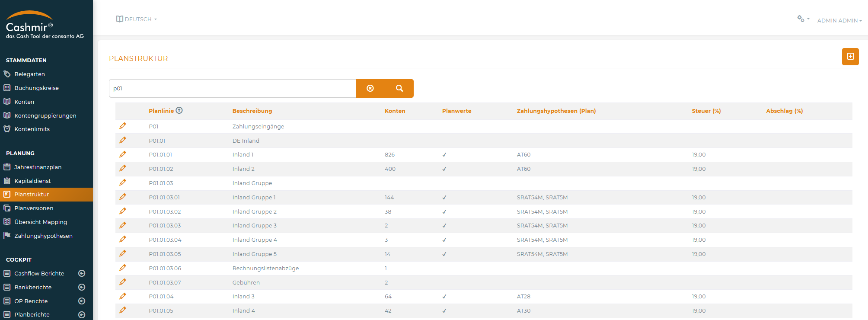The image size is (868, 320).
Task: Edit the Gebühren row pencil icon
Action: (123, 282)
